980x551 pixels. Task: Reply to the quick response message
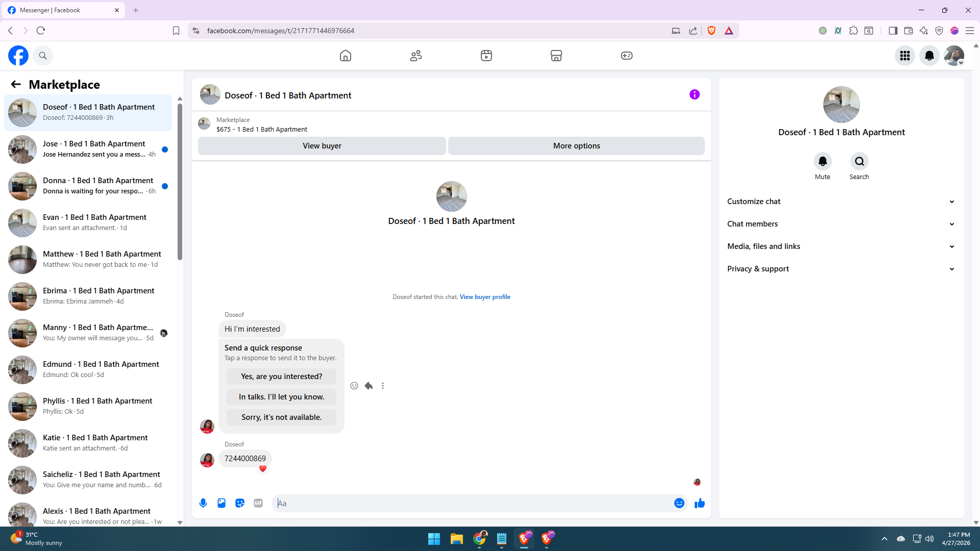pos(369,386)
